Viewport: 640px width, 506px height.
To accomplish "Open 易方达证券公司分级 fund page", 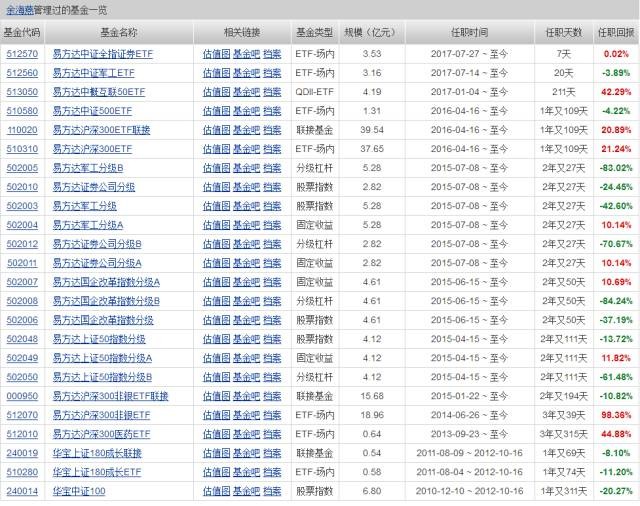I will 93,187.
